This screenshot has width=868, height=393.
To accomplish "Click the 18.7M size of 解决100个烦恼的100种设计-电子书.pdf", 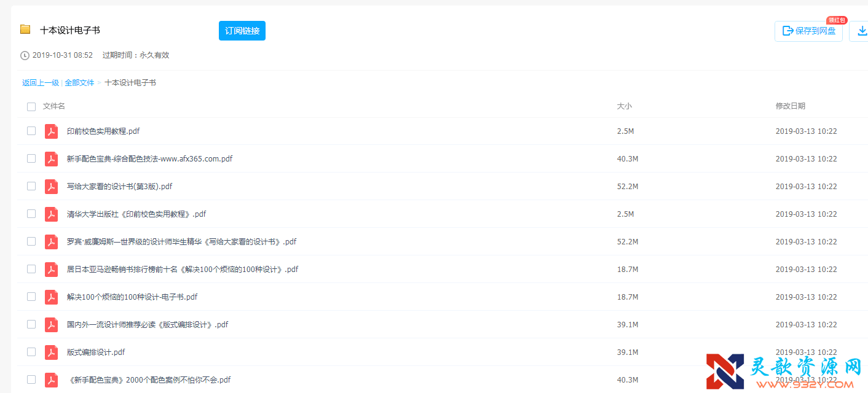I will pos(628,297).
